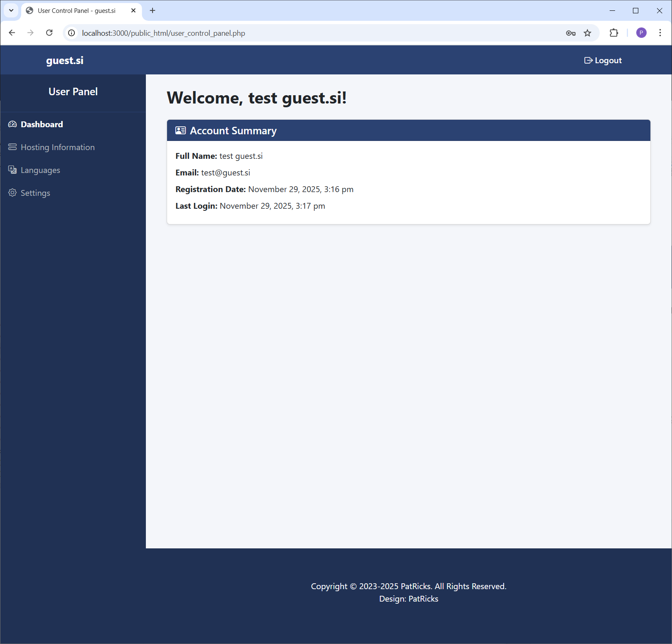Click the guest.si brand heading

[64, 60]
